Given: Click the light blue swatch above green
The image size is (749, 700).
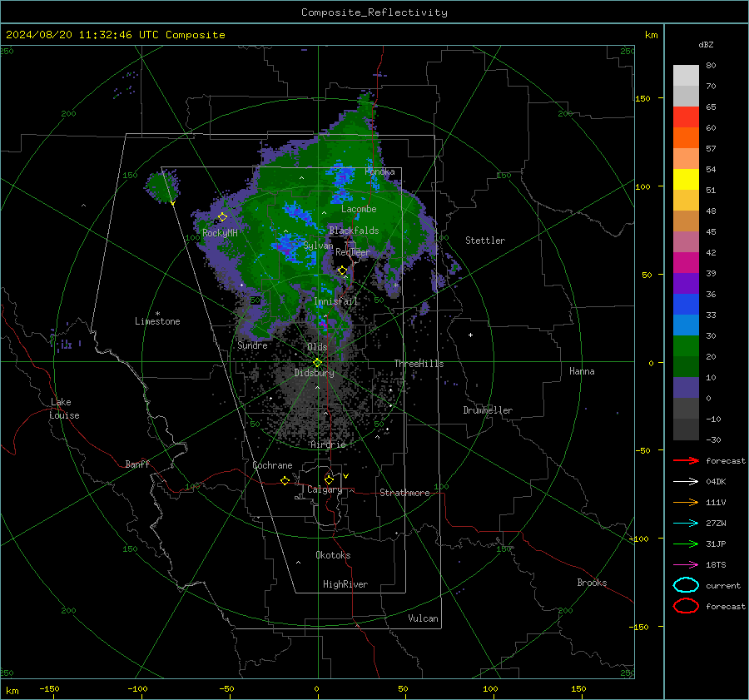Looking at the screenshot, I should 686,325.
